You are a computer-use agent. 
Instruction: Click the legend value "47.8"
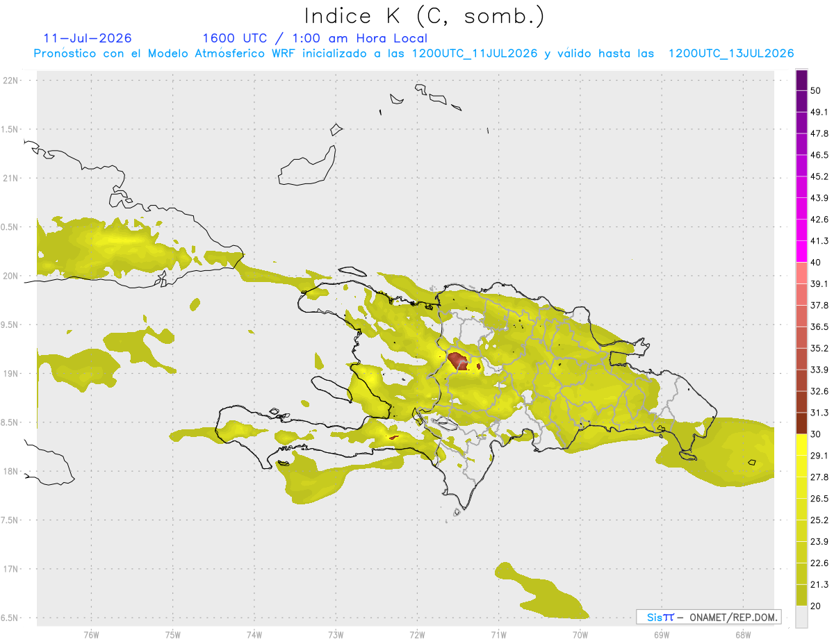[x=819, y=133]
